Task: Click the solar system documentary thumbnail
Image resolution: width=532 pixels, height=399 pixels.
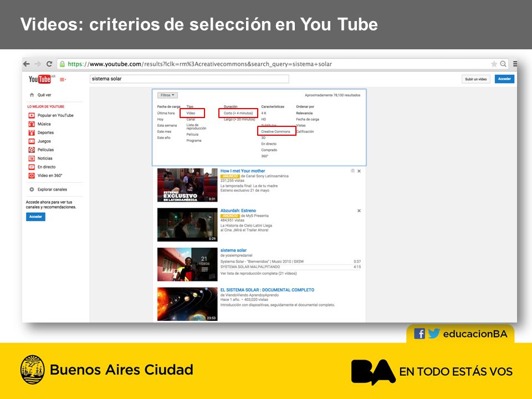Action: [x=187, y=304]
